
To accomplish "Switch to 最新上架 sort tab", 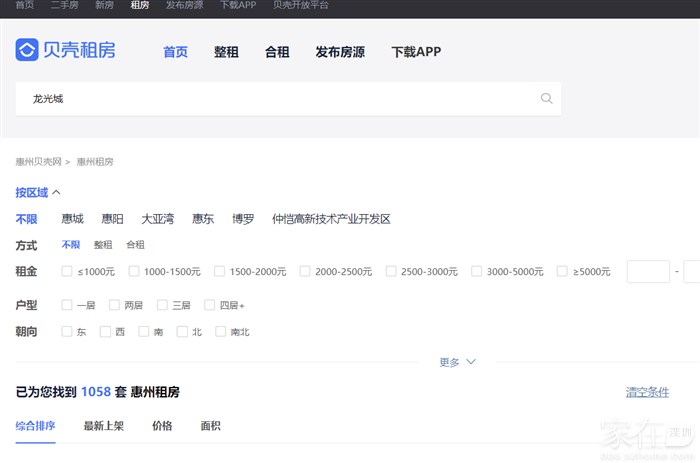I will pyautogui.click(x=104, y=426).
